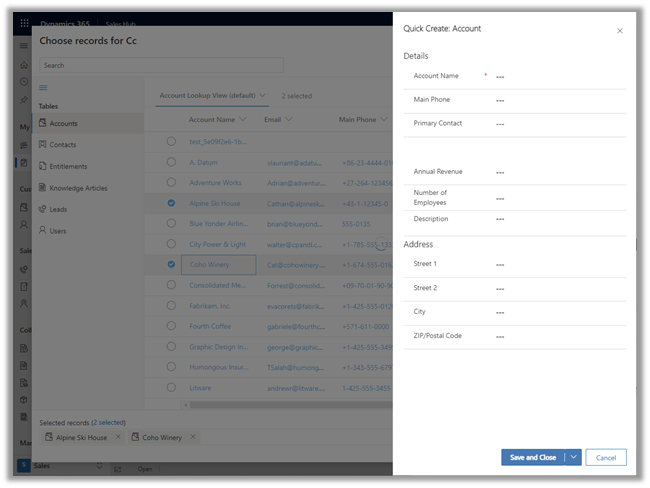Switch to the Users table
Image resolution: width=650 pixels, height=488 pixels.
[58, 231]
